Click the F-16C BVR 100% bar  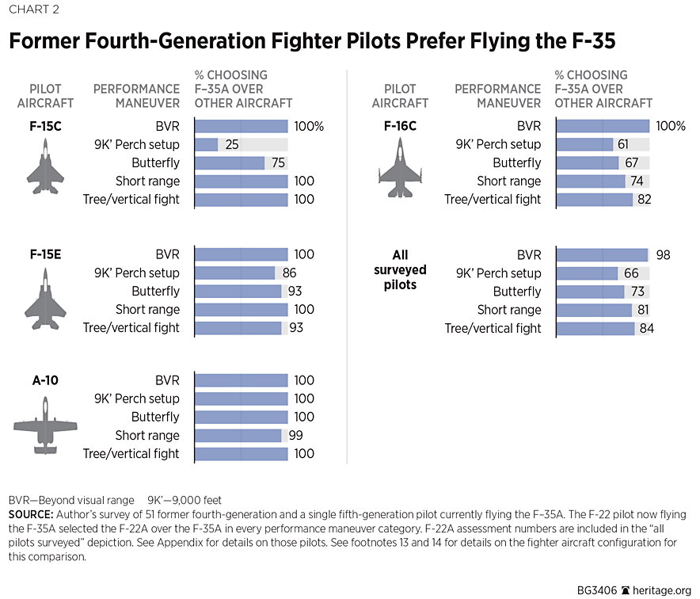pos(602,126)
